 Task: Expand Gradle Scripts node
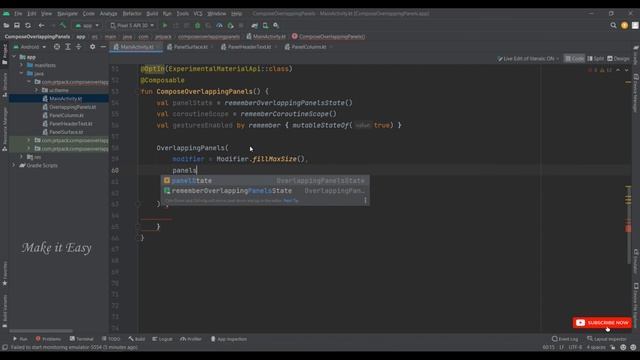click(x=14, y=165)
